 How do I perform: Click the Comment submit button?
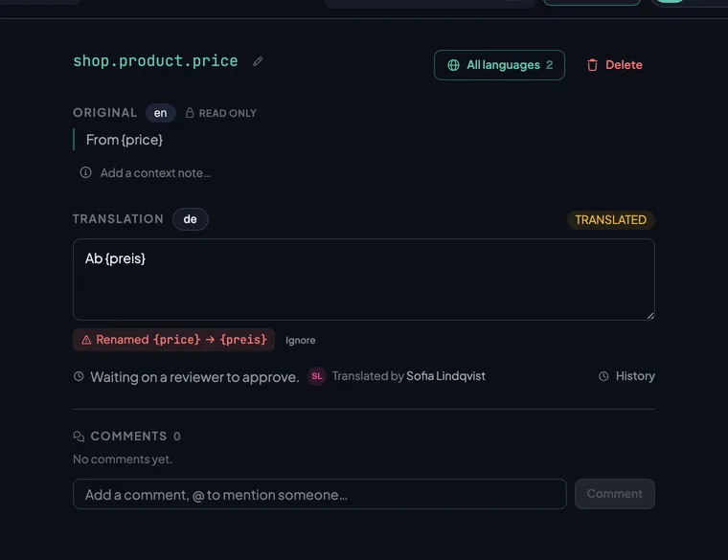pos(615,494)
